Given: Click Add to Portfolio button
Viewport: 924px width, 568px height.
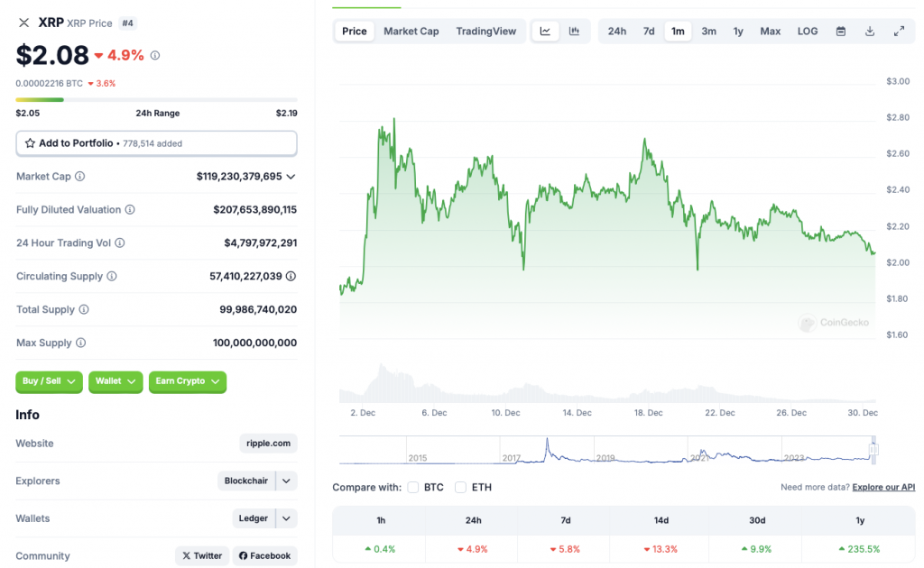Looking at the screenshot, I should (156, 143).
